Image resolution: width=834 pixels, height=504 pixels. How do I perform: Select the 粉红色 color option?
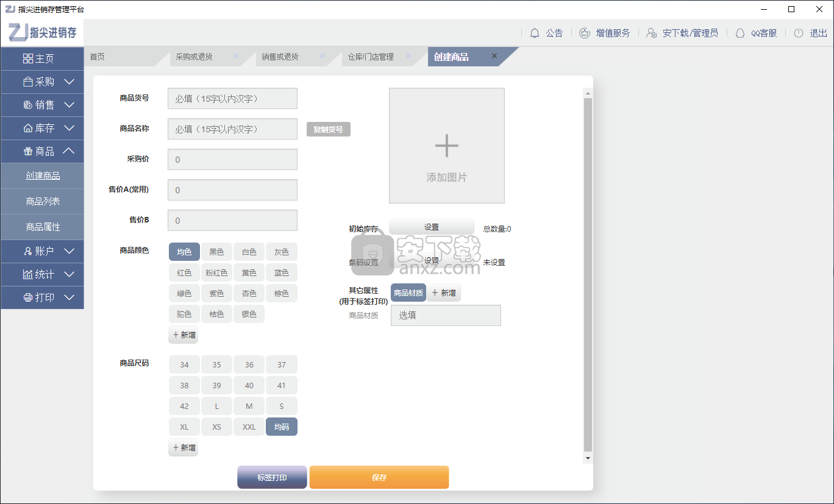(216, 272)
